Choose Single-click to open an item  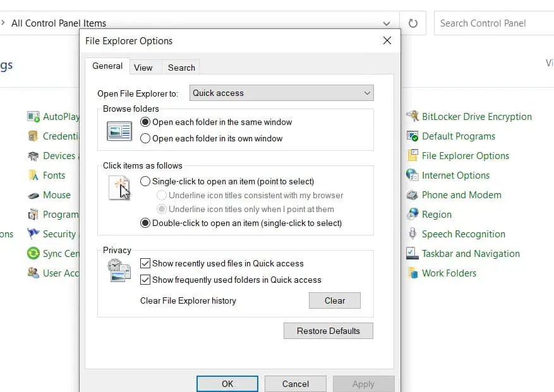click(145, 181)
